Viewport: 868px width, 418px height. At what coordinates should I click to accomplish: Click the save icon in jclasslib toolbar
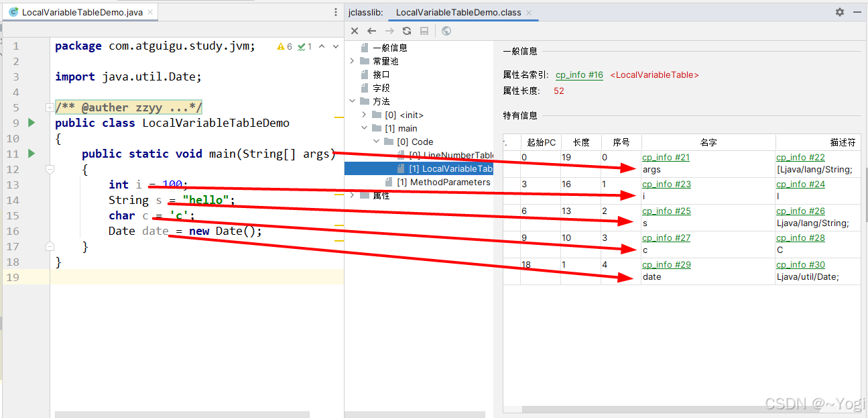coord(424,31)
